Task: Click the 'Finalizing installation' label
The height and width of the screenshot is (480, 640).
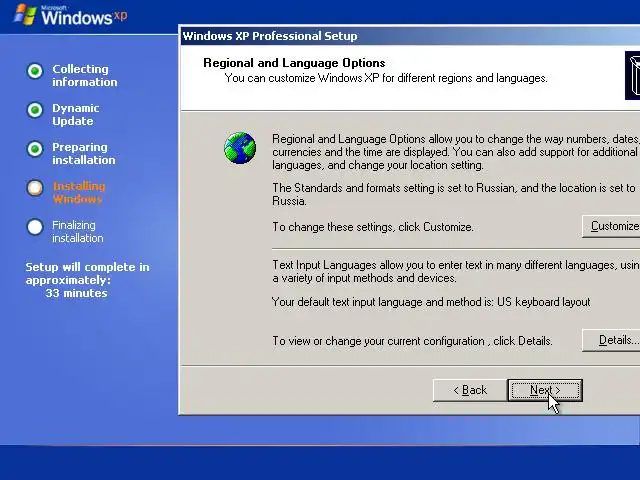Action: (78, 231)
